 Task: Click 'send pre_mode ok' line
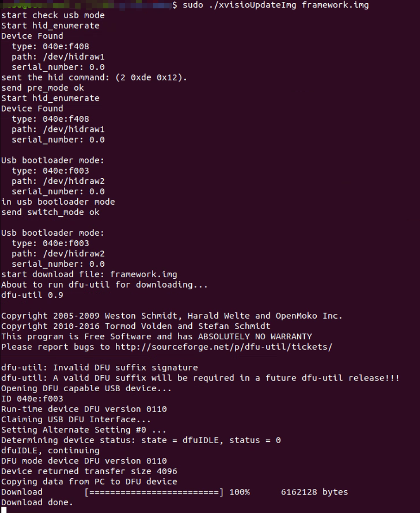point(43,88)
